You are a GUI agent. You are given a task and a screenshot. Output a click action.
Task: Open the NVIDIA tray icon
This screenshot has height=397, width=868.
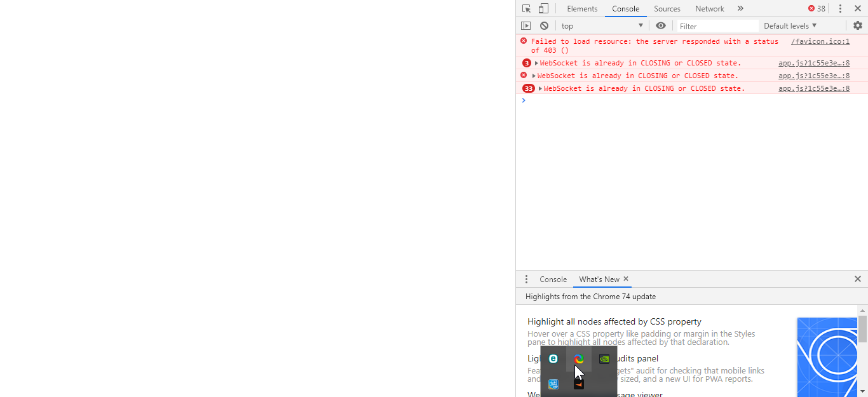tap(604, 359)
